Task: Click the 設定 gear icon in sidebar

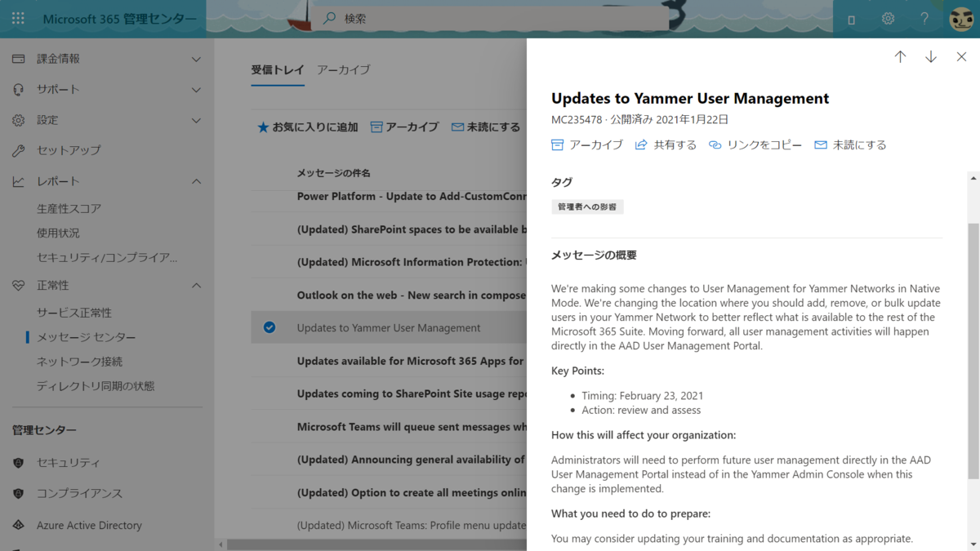Action: [18, 120]
